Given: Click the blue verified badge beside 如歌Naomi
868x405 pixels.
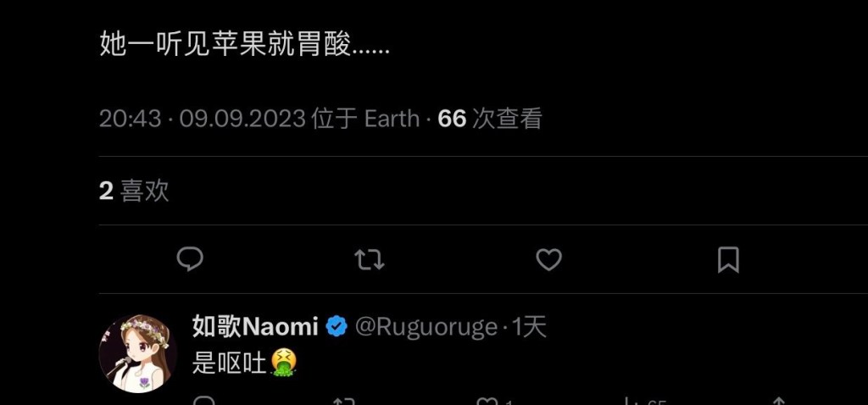Looking at the screenshot, I should coord(336,327).
